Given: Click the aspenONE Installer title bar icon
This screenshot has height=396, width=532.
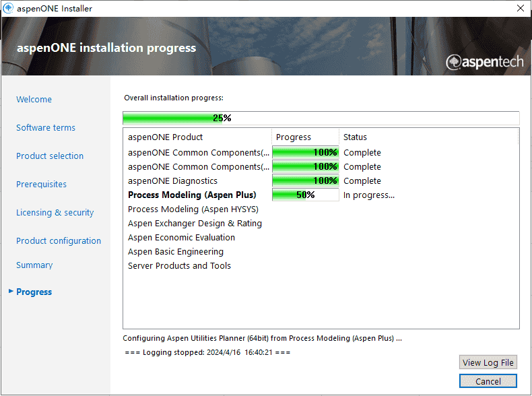Looking at the screenshot, I should point(8,8).
